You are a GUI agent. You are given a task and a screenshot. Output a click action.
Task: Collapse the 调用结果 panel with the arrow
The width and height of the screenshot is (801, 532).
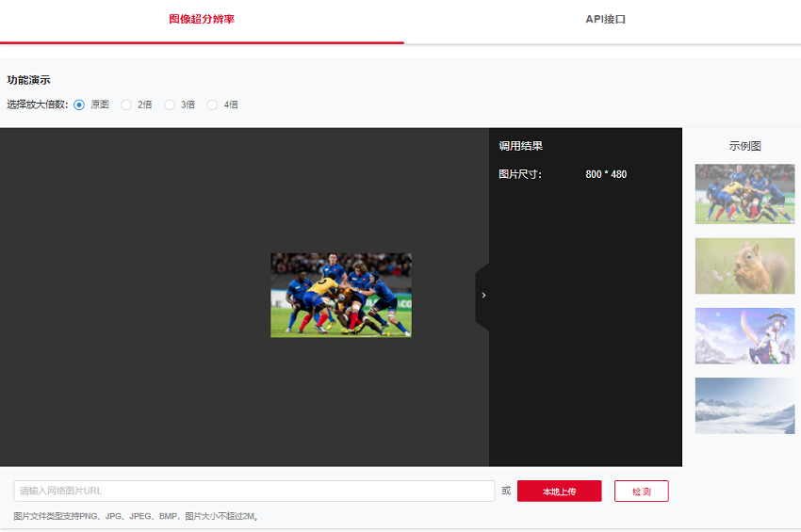point(482,295)
